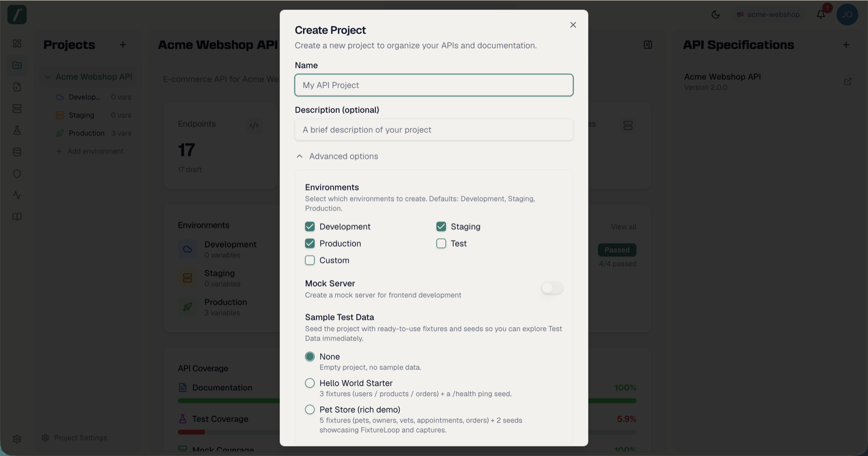Click the Passed status badge
This screenshot has width=868, height=456.
pyautogui.click(x=617, y=250)
